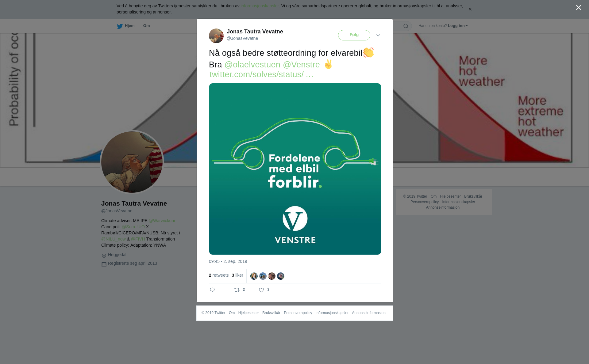Click the Twitter bird Hjem icon
The height and width of the screenshot is (364, 589).
click(120, 26)
